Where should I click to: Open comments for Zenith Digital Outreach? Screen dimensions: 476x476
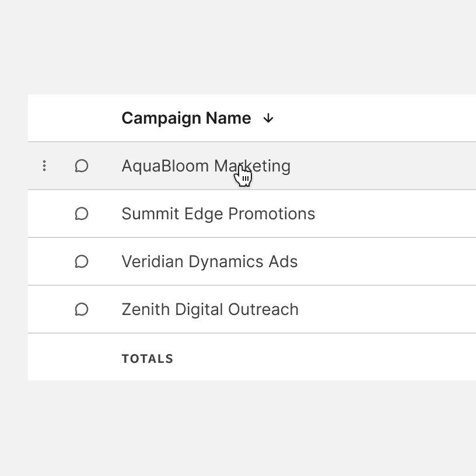[82, 310]
